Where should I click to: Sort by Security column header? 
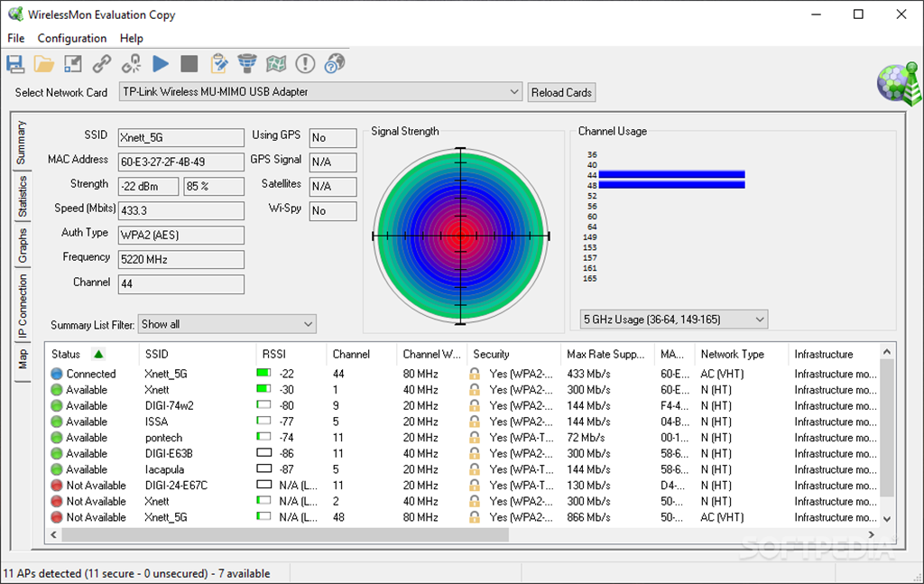[x=492, y=354]
